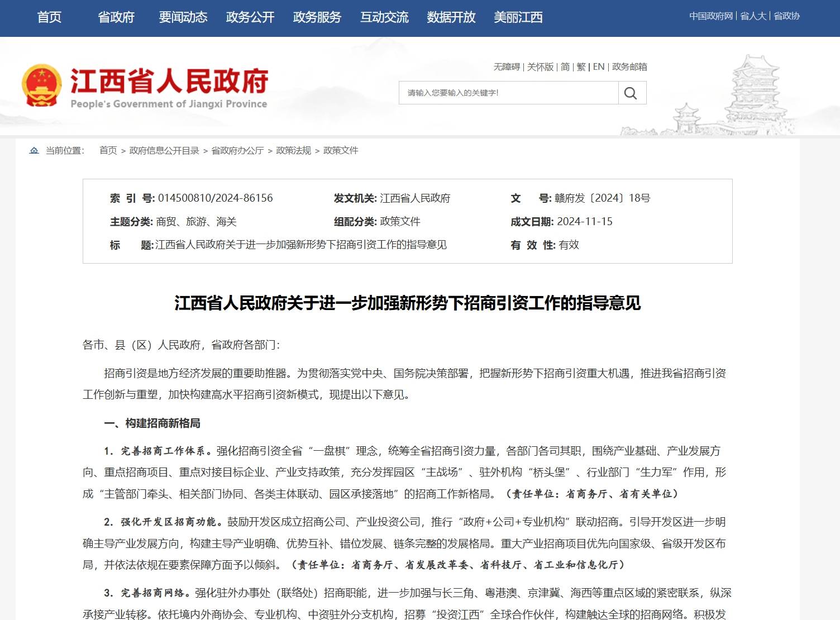Click 政府信息公开目录 breadcrumb link
Screen dimensions: 840x620
point(164,151)
